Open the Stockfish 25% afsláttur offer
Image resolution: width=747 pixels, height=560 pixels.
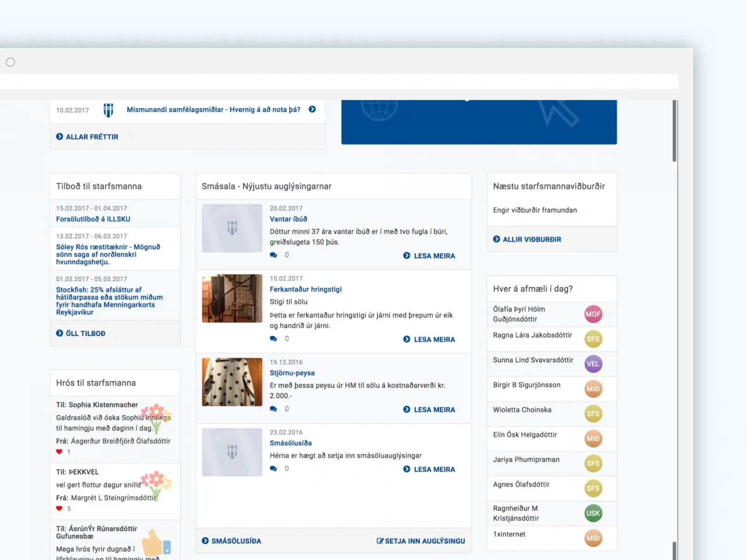coord(109,301)
